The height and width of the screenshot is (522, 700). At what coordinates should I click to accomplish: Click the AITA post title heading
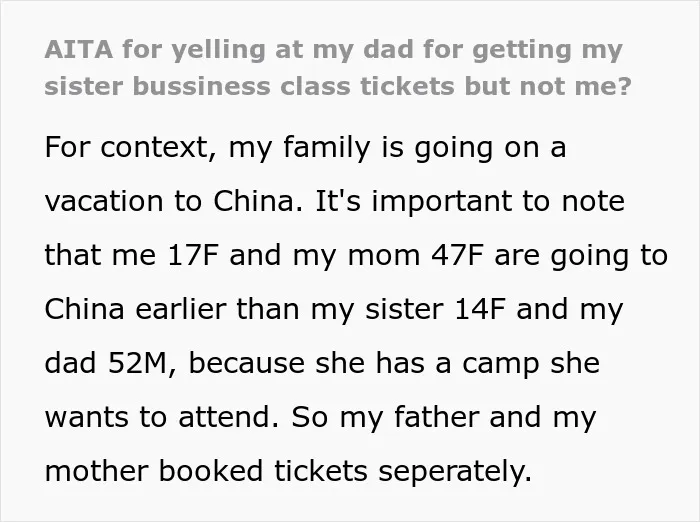(x=338, y=68)
